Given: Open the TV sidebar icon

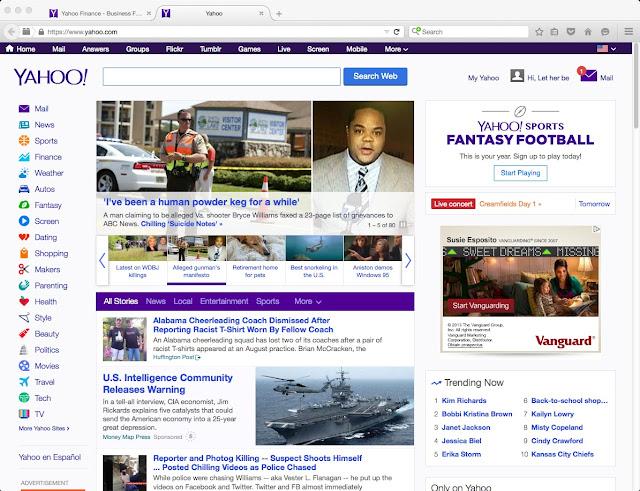Looking at the screenshot, I should pos(24,414).
